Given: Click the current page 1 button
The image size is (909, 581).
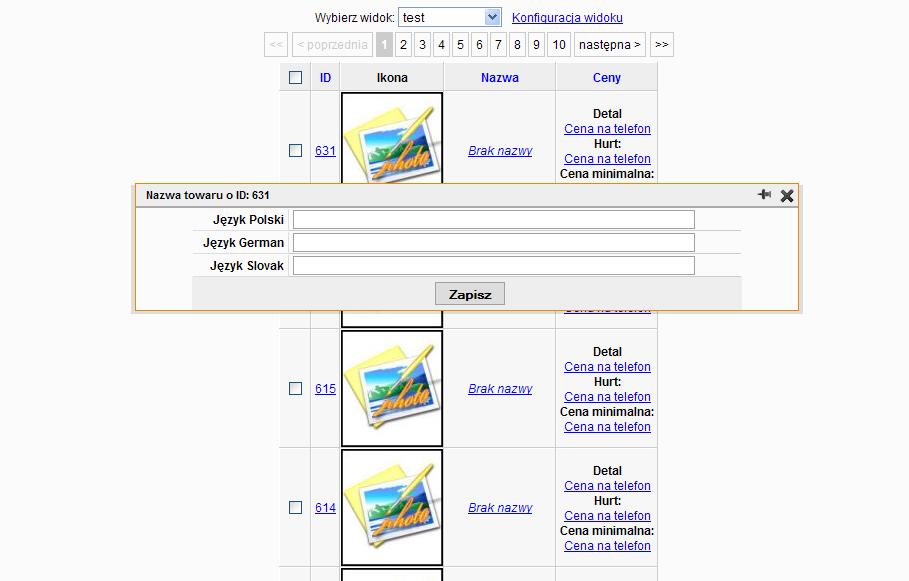Looking at the screenshot, I should coord(384,45).
